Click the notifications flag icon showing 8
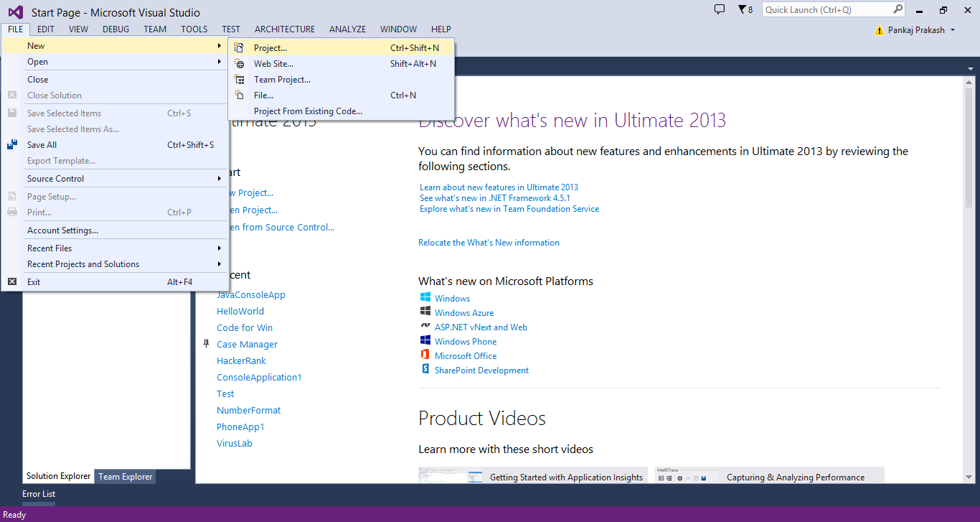The image size is (980, 522). point(744,9)
